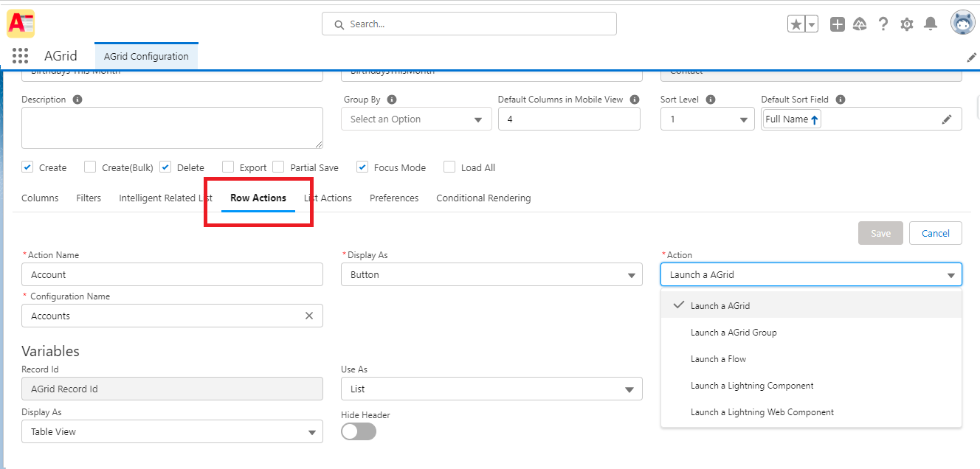
Task: Click the Search box
Action: (469, 24)
